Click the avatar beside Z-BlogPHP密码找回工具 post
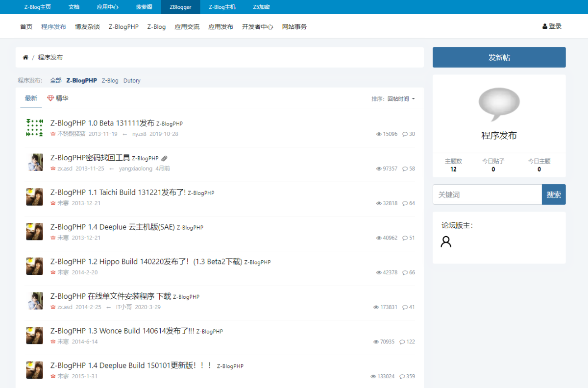The image size is (588, 388). [35, 162]
